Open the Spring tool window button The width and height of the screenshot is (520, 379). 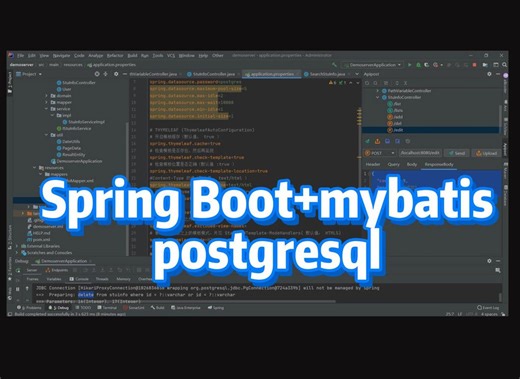(216, 308)
